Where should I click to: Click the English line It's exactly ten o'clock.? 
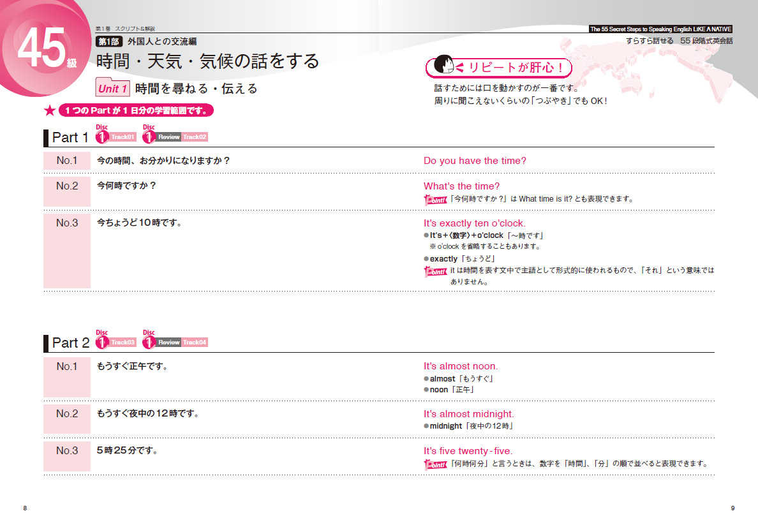click(x=474, y=223)
